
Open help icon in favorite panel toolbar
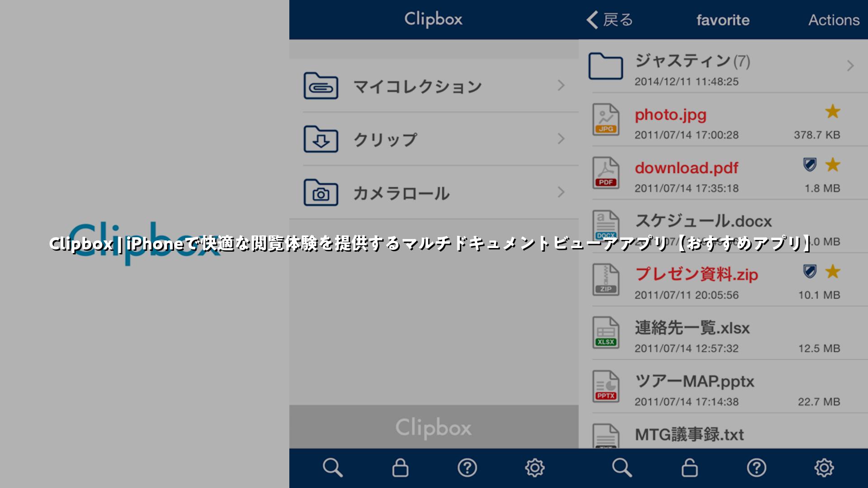756,468
